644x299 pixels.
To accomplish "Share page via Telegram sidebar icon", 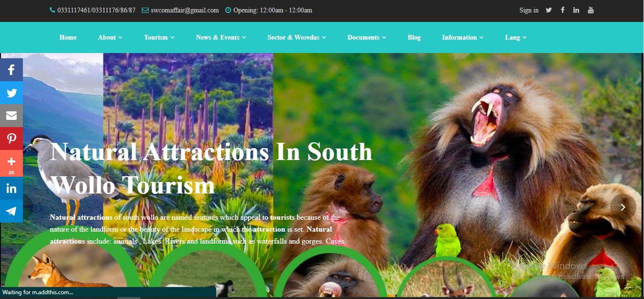I will click(11, 211).
